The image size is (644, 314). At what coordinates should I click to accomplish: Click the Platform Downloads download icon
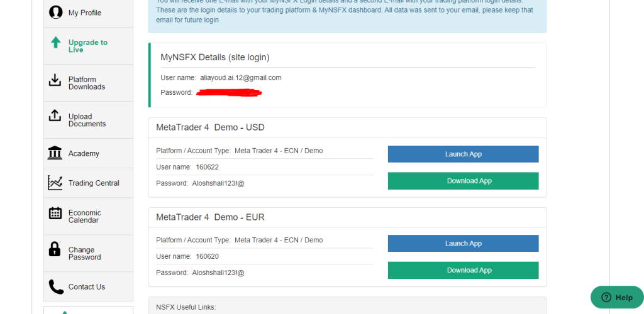[x=55, y=80]
